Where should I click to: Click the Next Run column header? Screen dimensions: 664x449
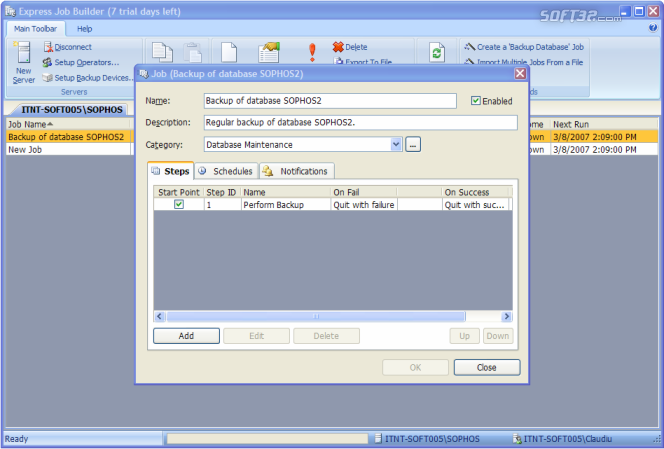point(604,124)
